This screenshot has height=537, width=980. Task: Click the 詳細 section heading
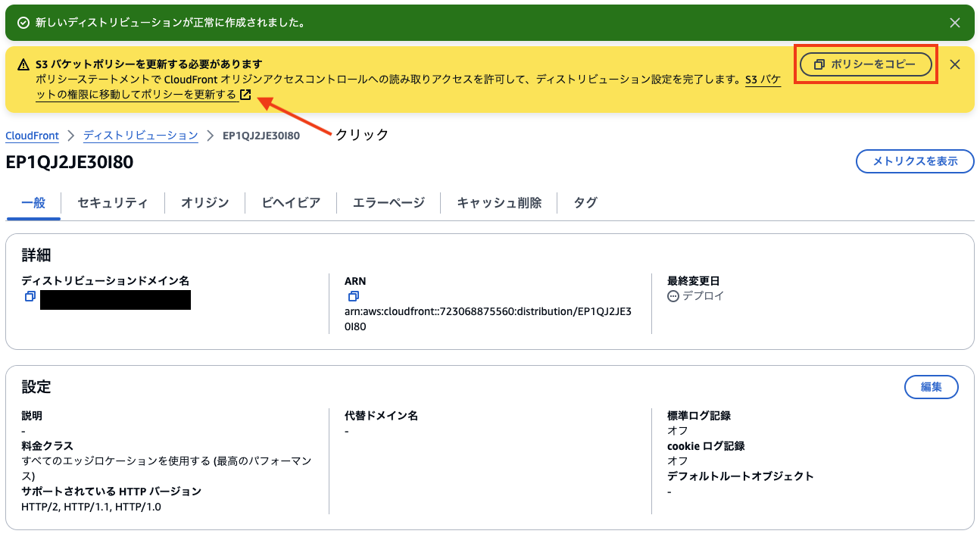point(36,255)
